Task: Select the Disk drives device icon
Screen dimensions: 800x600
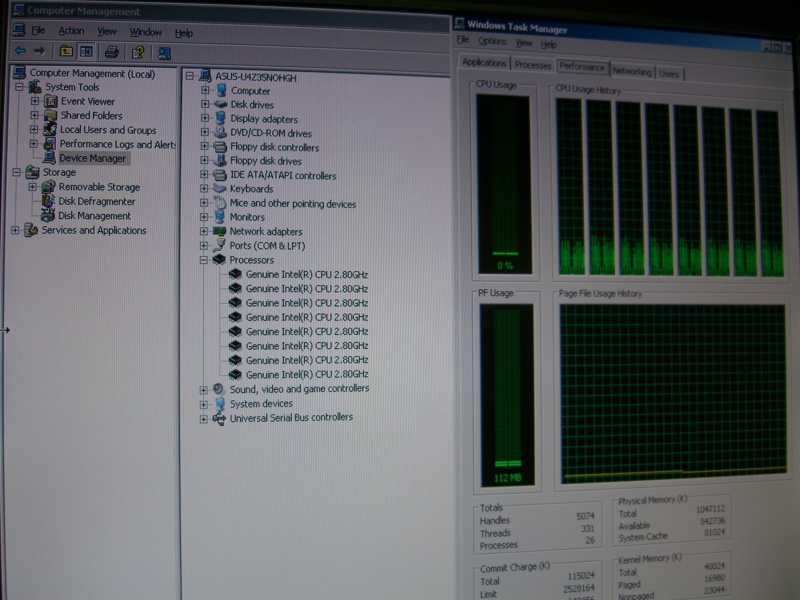Action: coord(220,104)
